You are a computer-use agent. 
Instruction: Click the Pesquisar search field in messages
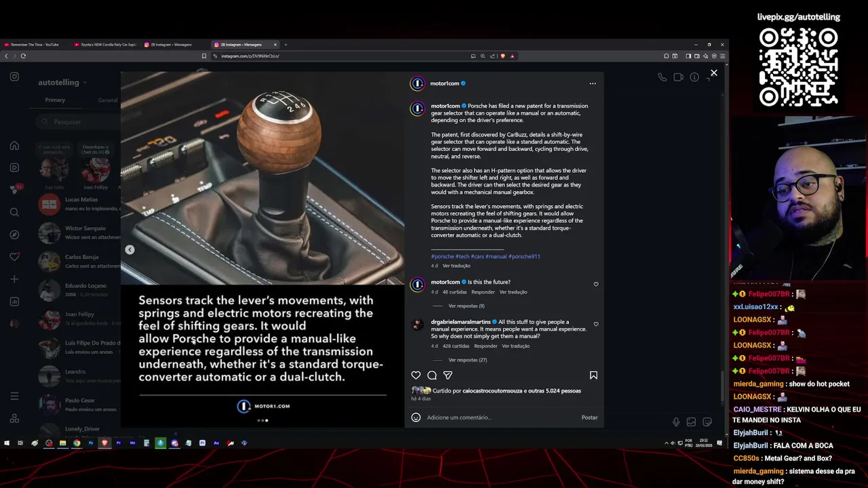pyautogui.click(x=78, y=121)
